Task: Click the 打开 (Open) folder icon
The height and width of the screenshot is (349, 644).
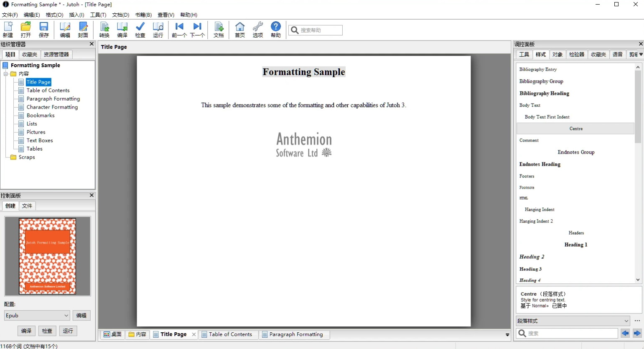Action: pos(26,30)
